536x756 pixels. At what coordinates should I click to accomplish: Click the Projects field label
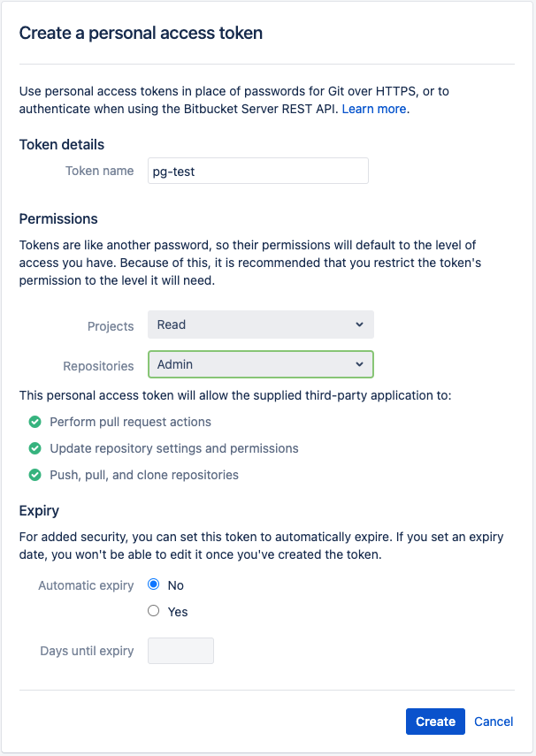pos(111,326)
